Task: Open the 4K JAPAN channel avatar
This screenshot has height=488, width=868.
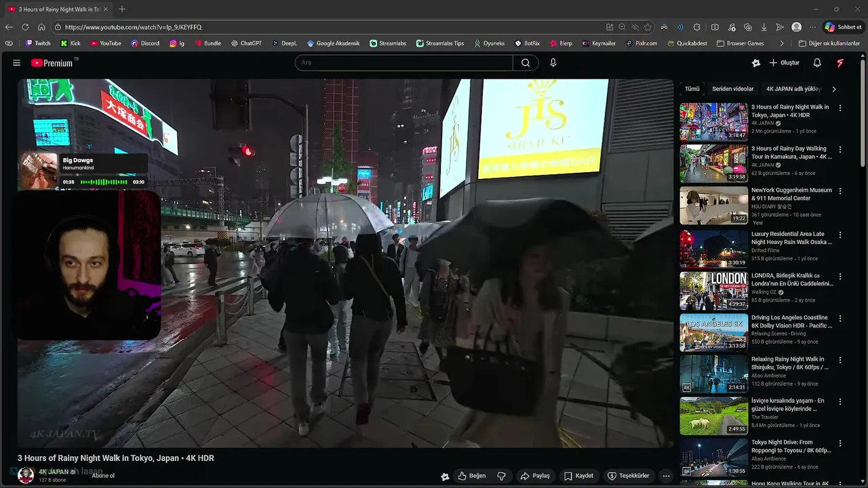Action: coord(26,474)
